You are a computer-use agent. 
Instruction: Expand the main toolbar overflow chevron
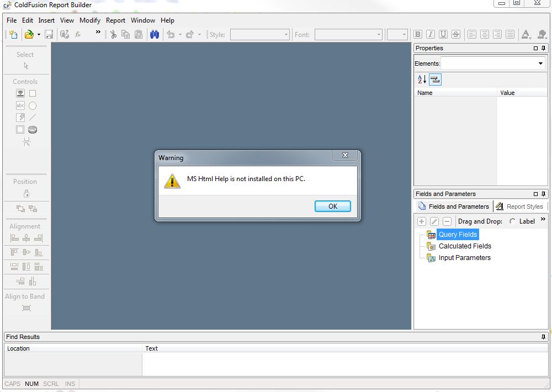(x=98, y=32)
